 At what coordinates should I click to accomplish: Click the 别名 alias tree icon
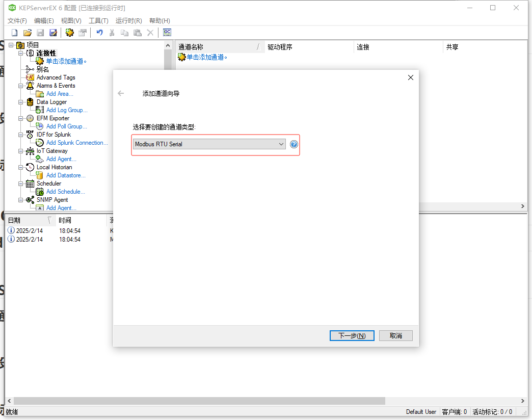30,69
